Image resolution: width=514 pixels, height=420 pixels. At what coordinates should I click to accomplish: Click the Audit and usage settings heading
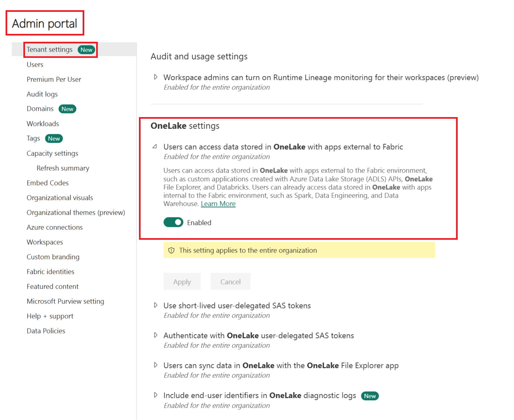click(x=199, y=57)
